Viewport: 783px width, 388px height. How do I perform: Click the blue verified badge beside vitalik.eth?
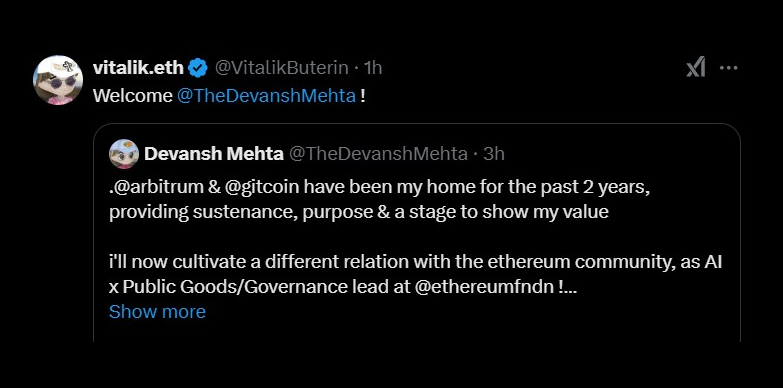(x=198, y=68)
